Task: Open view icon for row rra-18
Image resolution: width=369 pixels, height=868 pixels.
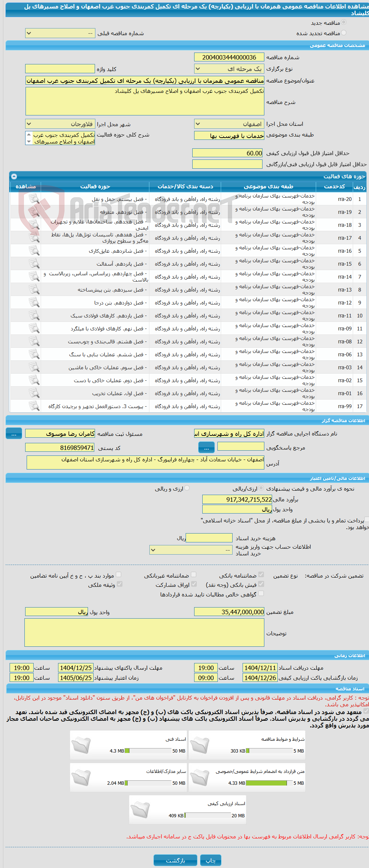Action: point(34,225)
